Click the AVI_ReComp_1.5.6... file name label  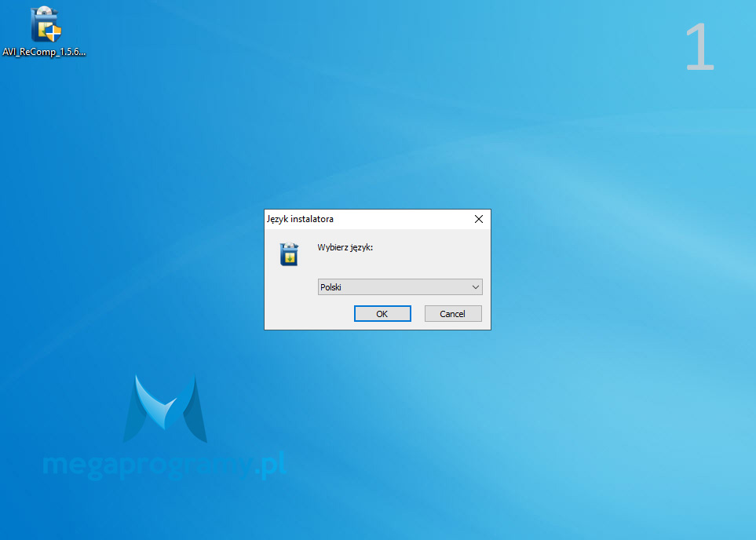[44, 52]
